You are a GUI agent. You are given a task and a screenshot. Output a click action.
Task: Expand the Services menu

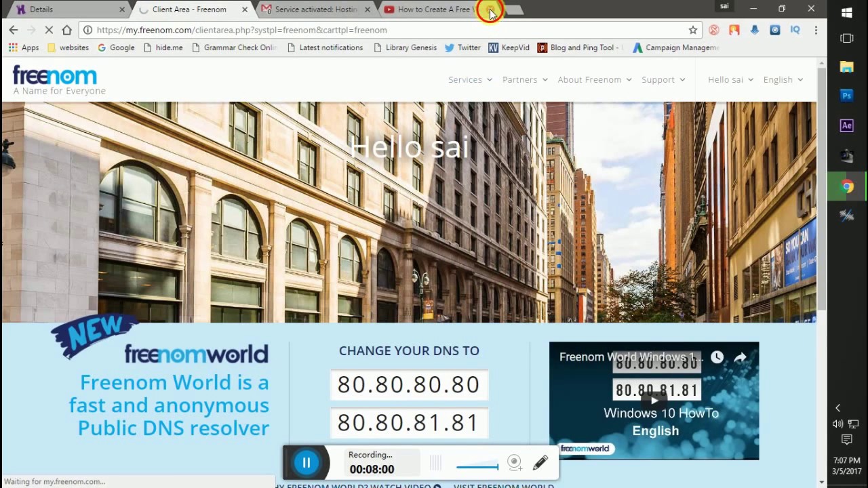[x=470, y=79]
